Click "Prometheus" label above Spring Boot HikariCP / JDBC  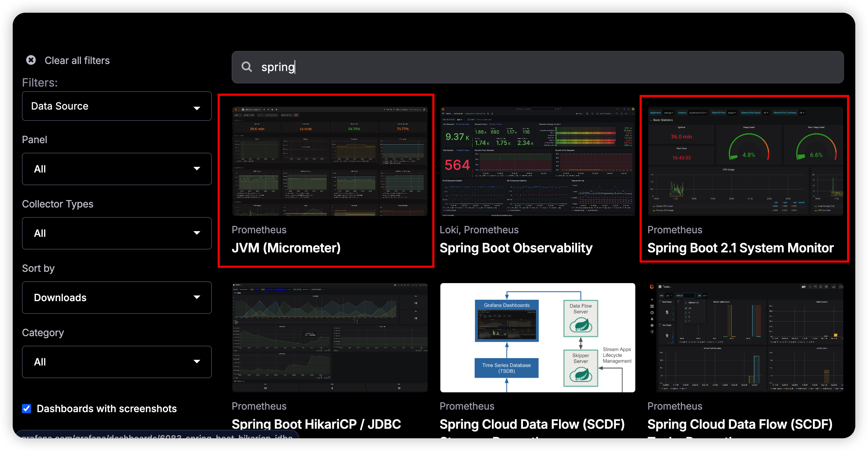259,406
